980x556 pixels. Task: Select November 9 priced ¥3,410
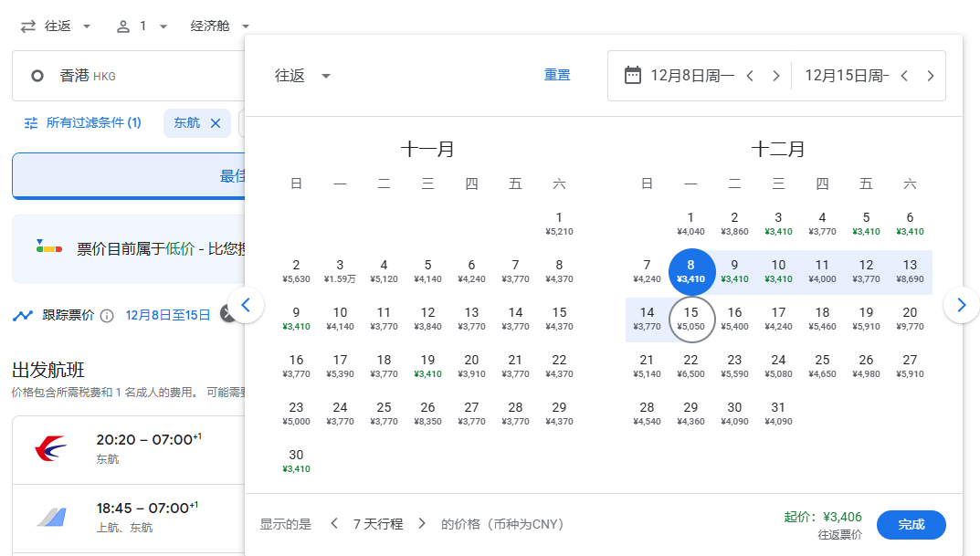point(296,319)
